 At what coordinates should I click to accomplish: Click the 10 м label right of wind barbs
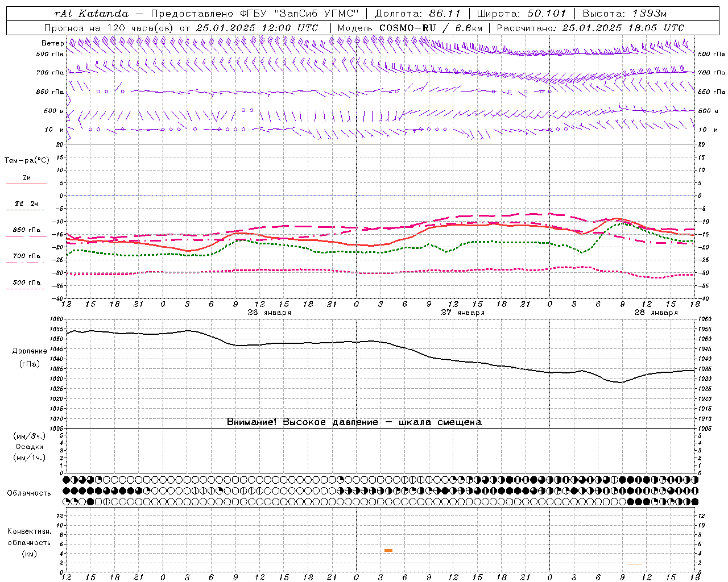708,130
